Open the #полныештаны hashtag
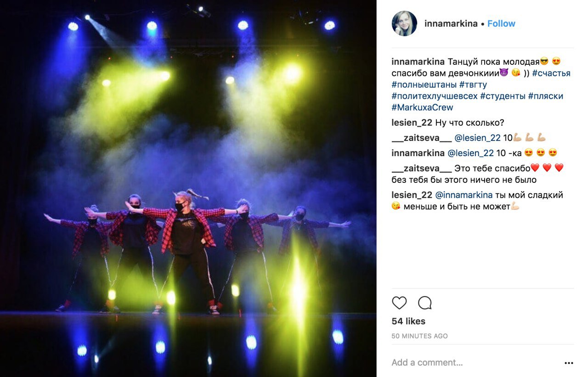The image size is (588, 377). [424, 85]
